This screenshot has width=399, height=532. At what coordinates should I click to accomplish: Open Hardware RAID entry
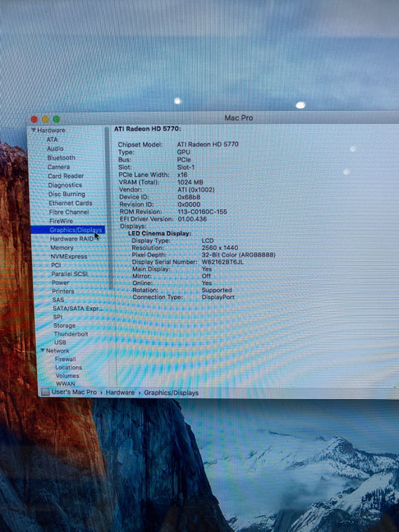pyautogui.click(x=72, y=239)
